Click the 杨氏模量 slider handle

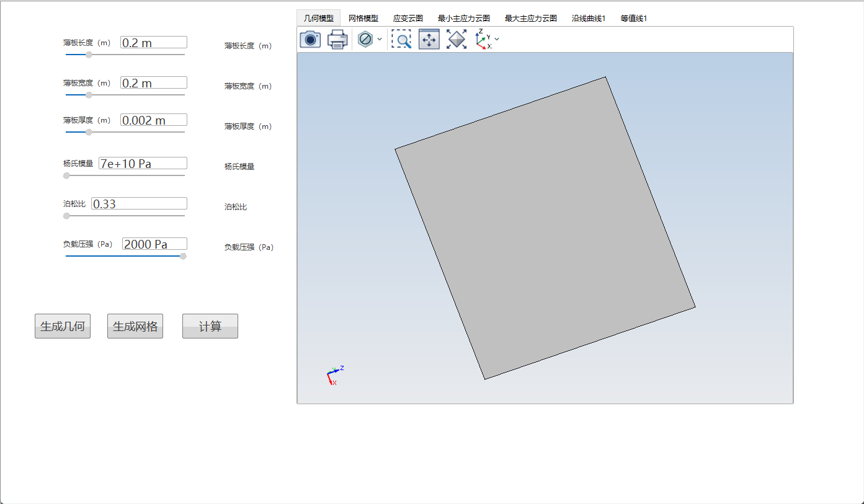coord(66,175)
